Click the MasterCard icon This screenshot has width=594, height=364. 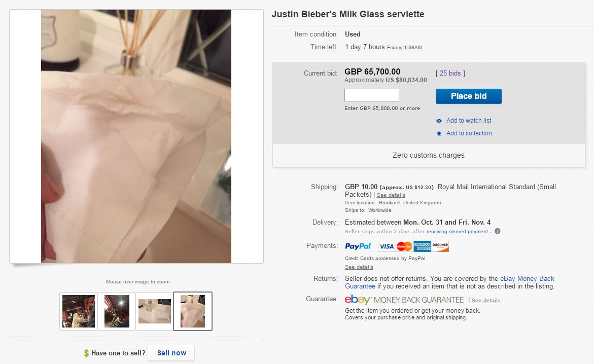404,246
